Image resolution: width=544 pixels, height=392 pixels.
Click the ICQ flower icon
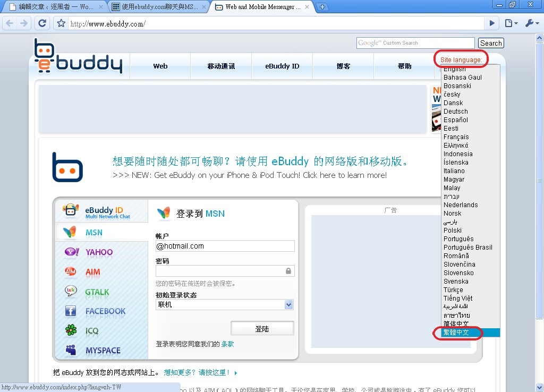(71, 330)
